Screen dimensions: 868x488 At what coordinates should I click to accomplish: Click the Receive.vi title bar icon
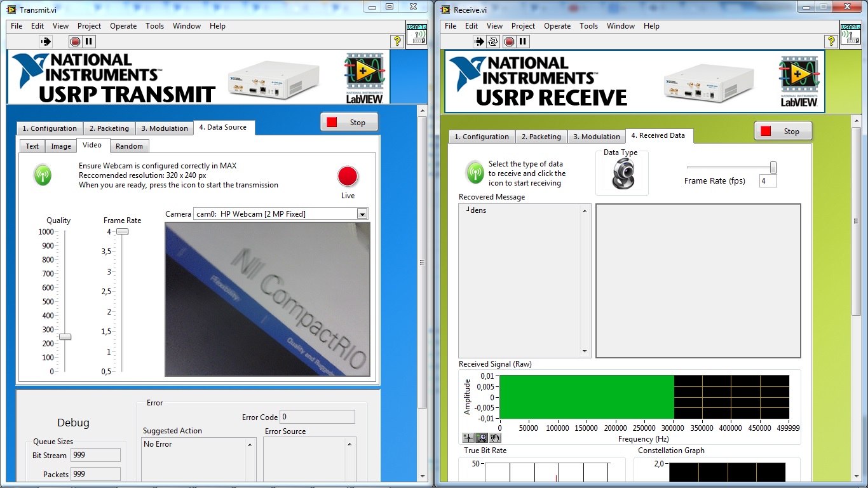(445, 10)
